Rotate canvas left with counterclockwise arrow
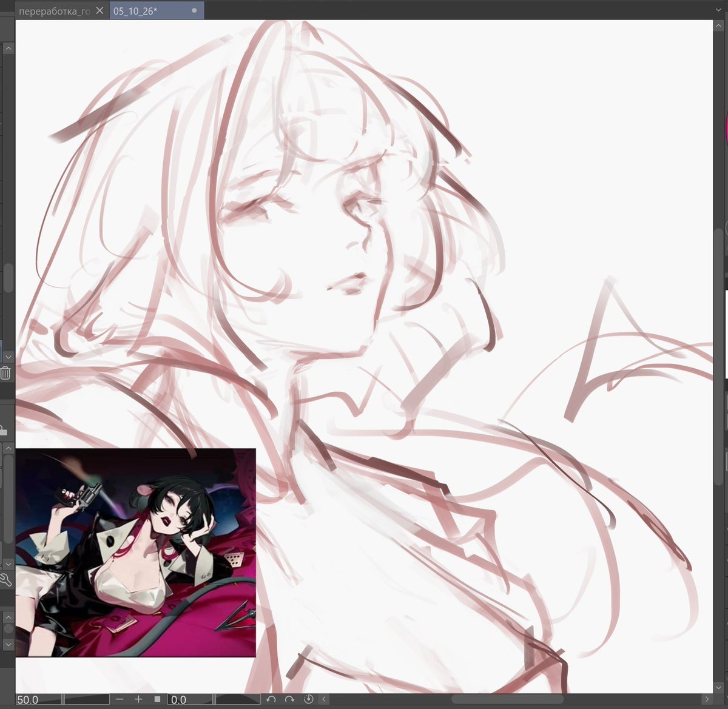Viewport: 728px width, 709px height. pyautogui.click(x=271, y=699)
